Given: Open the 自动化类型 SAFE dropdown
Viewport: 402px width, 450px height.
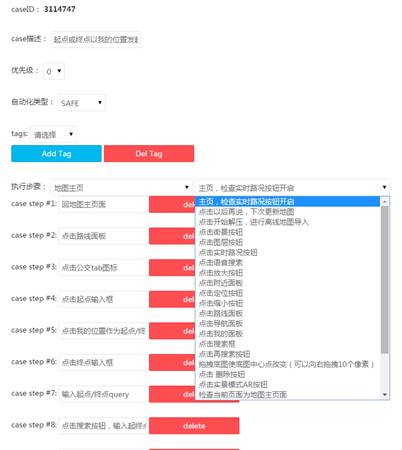Looking at the screenshot, I should point(81,103).
